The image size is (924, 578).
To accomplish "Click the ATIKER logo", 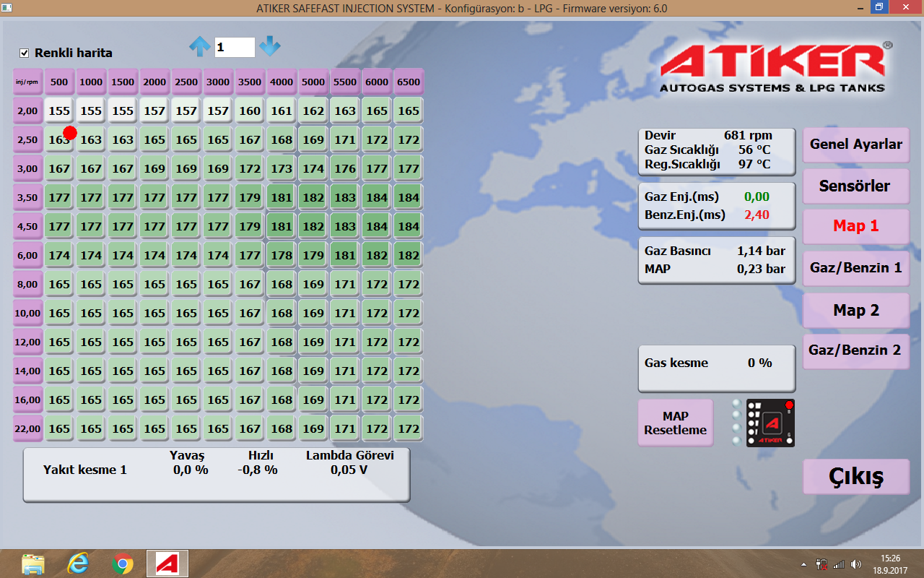I will [x=776, y=66].
